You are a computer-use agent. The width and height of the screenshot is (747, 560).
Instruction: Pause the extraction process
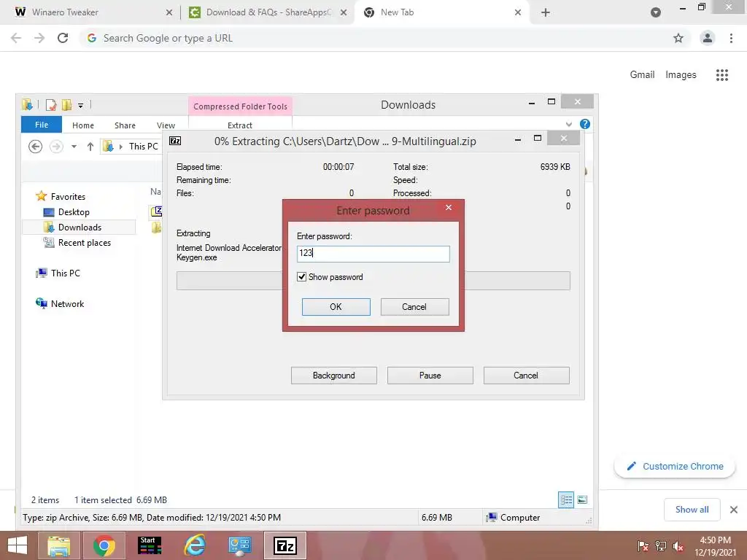pyautogui.click(x=430, y=376)
